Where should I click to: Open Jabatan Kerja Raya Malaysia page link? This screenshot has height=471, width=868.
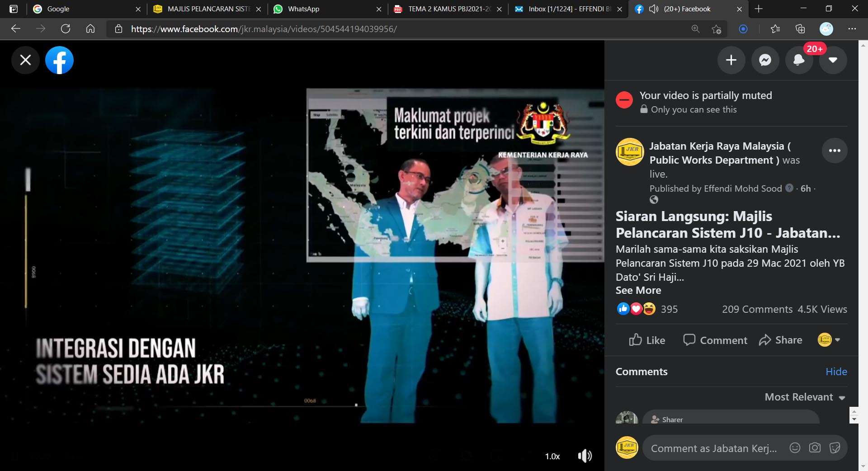pyautogui.click(x=720, y=153)
